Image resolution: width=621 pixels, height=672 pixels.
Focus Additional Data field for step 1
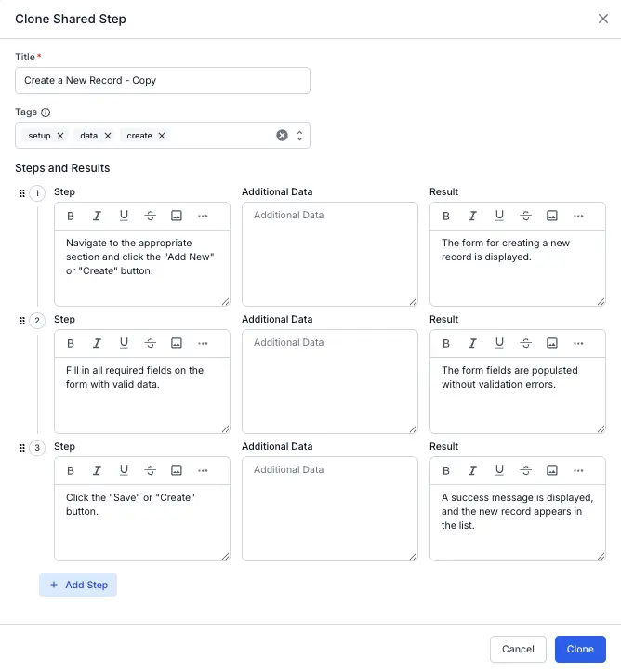point(329,254)
